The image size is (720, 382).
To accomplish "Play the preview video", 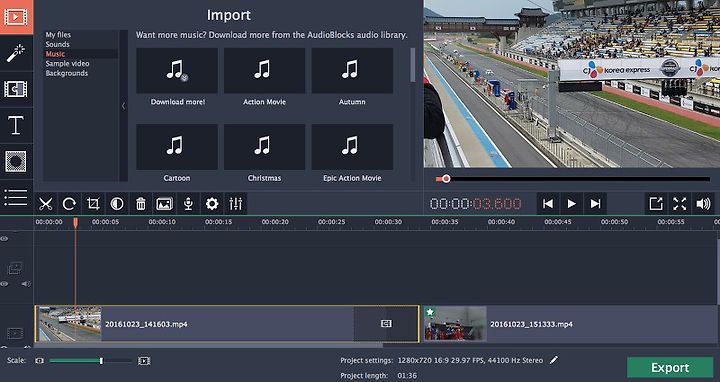I will (x=572, y=204).
